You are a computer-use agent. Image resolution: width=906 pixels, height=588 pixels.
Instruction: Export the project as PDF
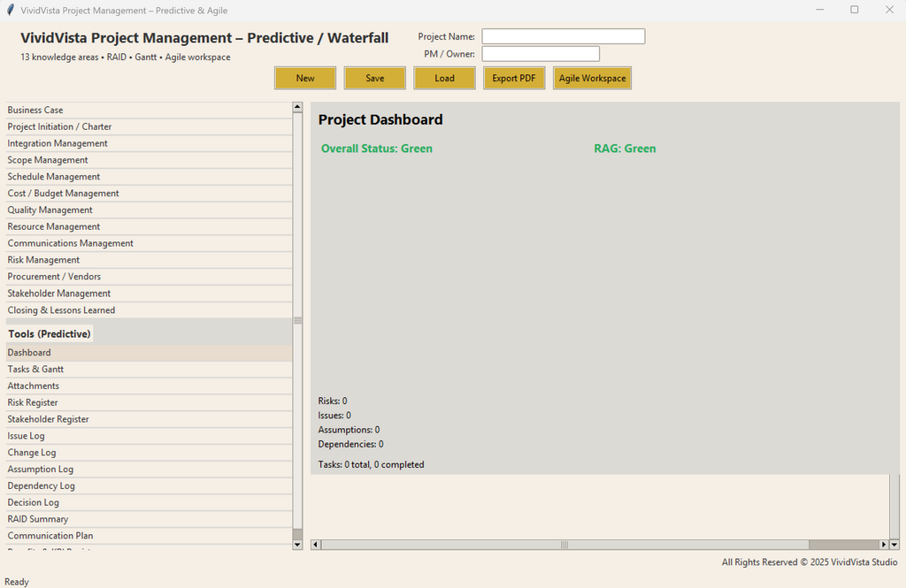(x=514, y=78)
